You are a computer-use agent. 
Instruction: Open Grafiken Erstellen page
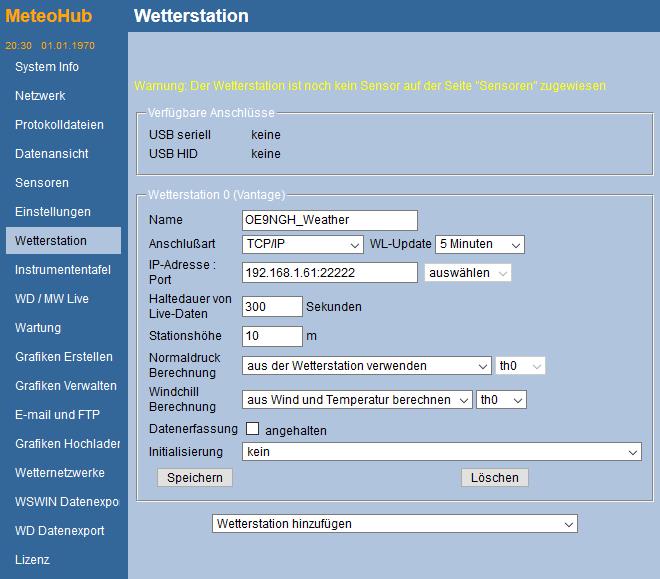coord(64,357)
